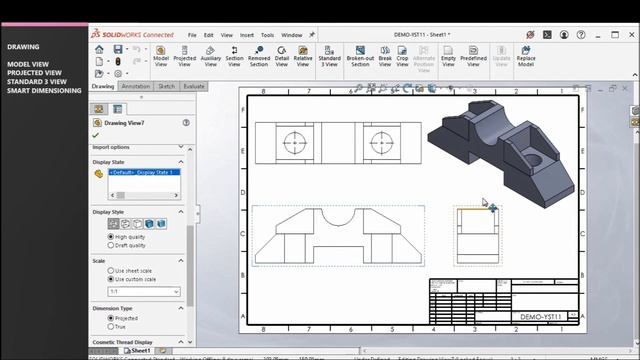Go to the Home icon
Viewport: 640px width, 360px height.
click(99, 49)
